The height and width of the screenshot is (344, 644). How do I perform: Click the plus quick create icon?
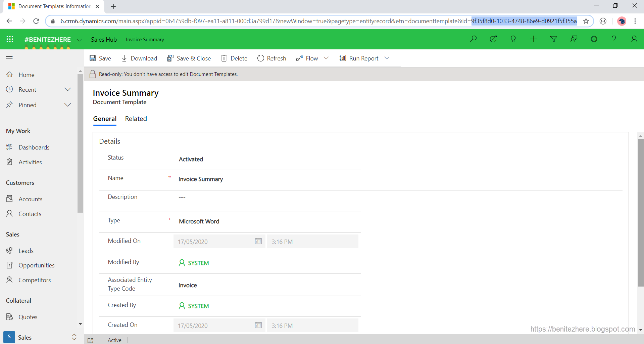tap(533, 39)
